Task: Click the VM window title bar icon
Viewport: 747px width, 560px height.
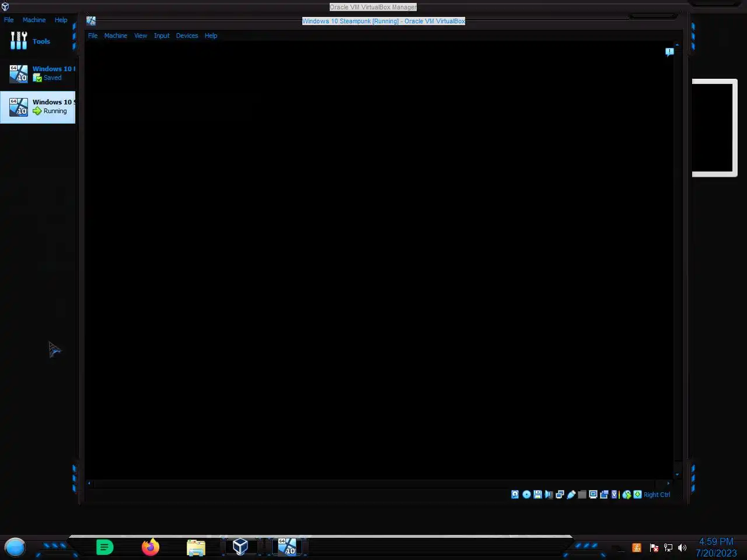Action: [x=91, y=21]
